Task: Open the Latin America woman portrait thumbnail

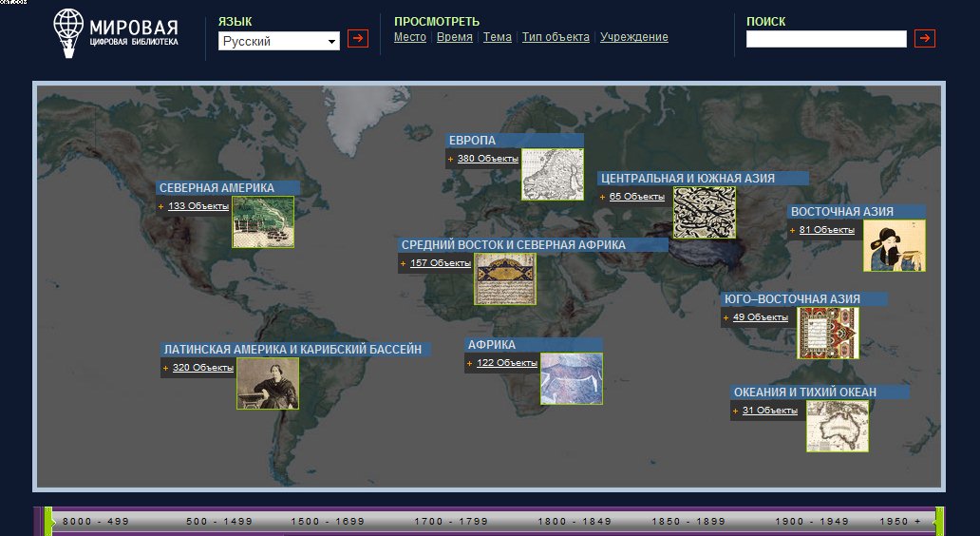Action: point(268,383)
